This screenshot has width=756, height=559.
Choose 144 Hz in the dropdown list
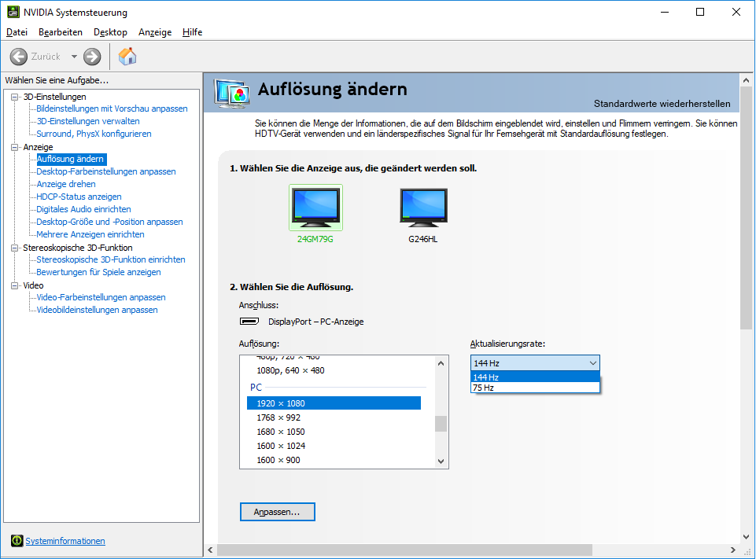point(535,377)
